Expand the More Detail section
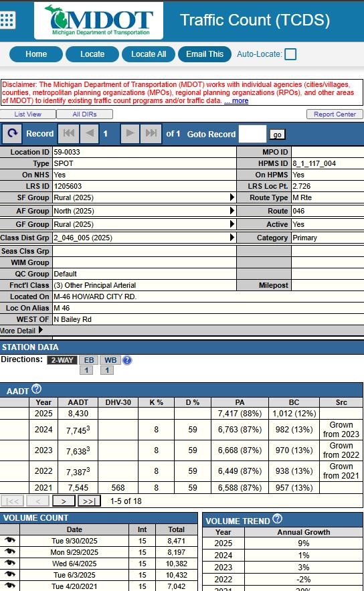364x591 pixels. click(x=21, y=331)
